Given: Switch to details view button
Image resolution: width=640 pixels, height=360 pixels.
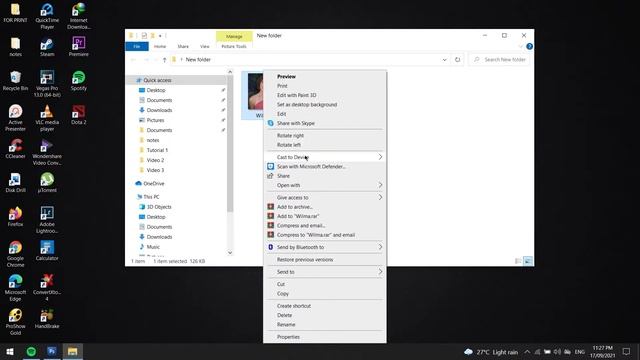Looking at the screenshot, I should (518, 261).
